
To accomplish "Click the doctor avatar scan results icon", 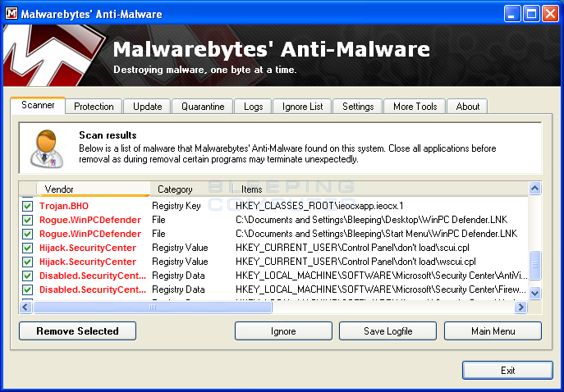I will coord(47,148).
